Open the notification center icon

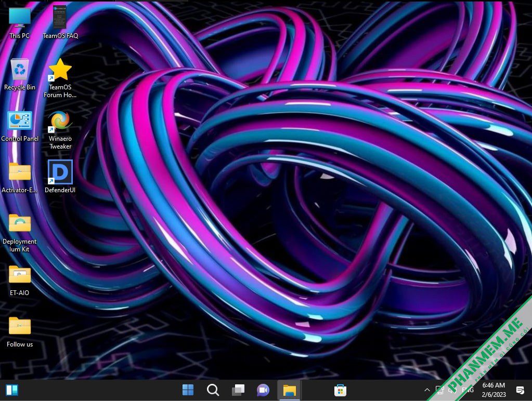click(520, 390)
